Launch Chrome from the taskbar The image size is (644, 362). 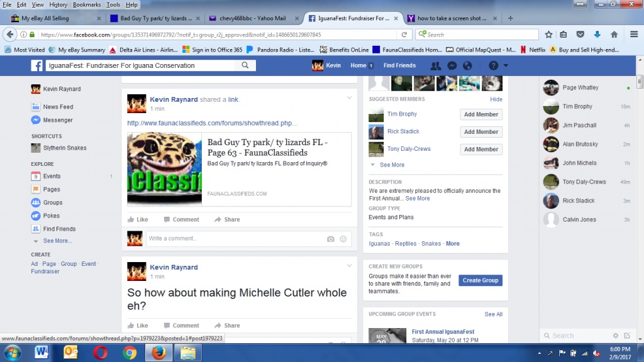point(130,353)
